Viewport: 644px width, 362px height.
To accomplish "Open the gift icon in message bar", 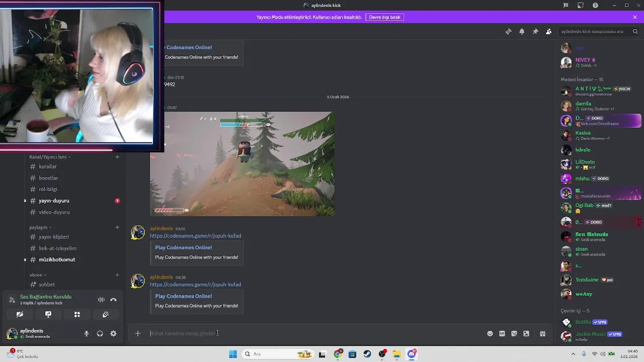I will pos(542,333).
